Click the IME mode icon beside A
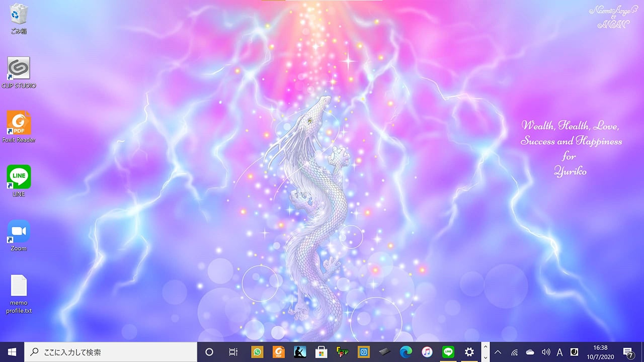This screenshot has width=644, height=362. coord(574,352)
